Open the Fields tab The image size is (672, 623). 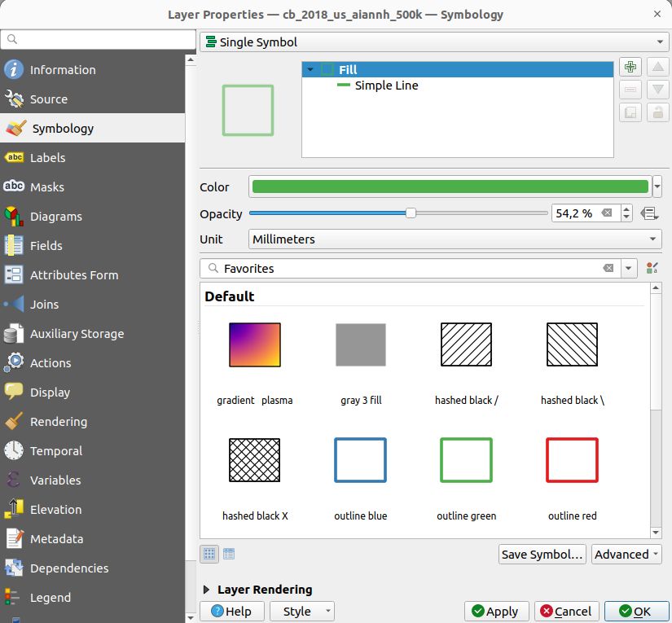coord(92,245)
